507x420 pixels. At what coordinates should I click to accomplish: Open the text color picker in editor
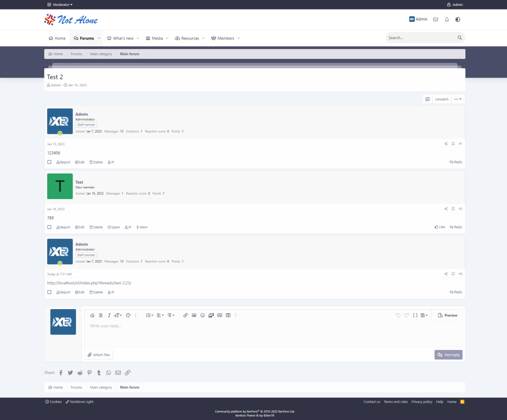(128, 315)
